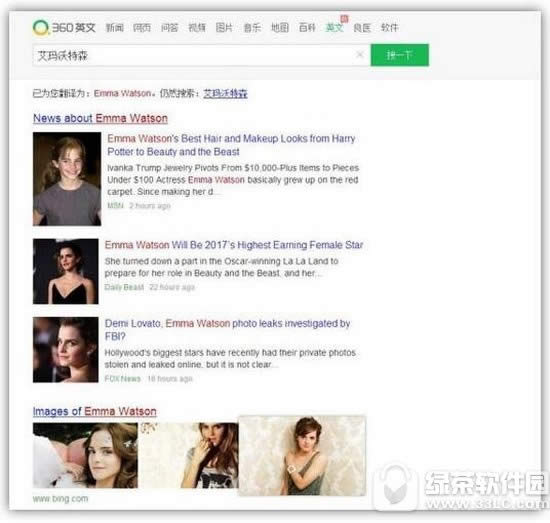550x523 pixels.
Task: Open the 软件 software tab
Action: [x=390, y=28]
